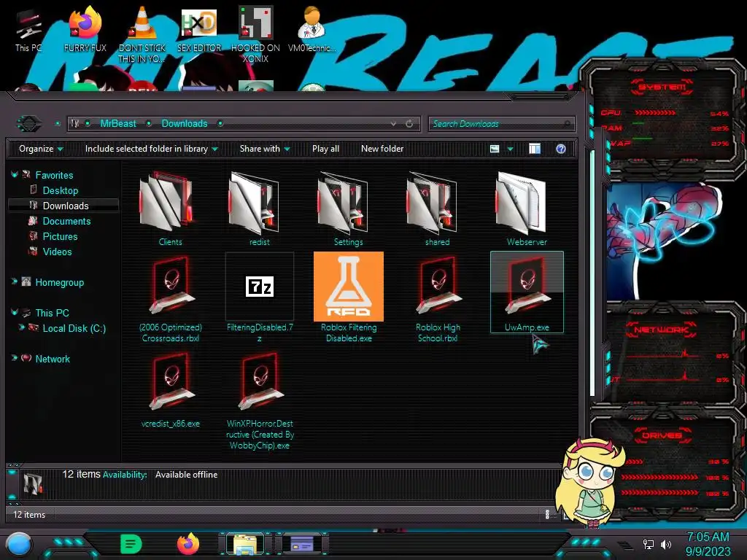Click MrBeast in the address breadcrumb

tap(118, 124)
